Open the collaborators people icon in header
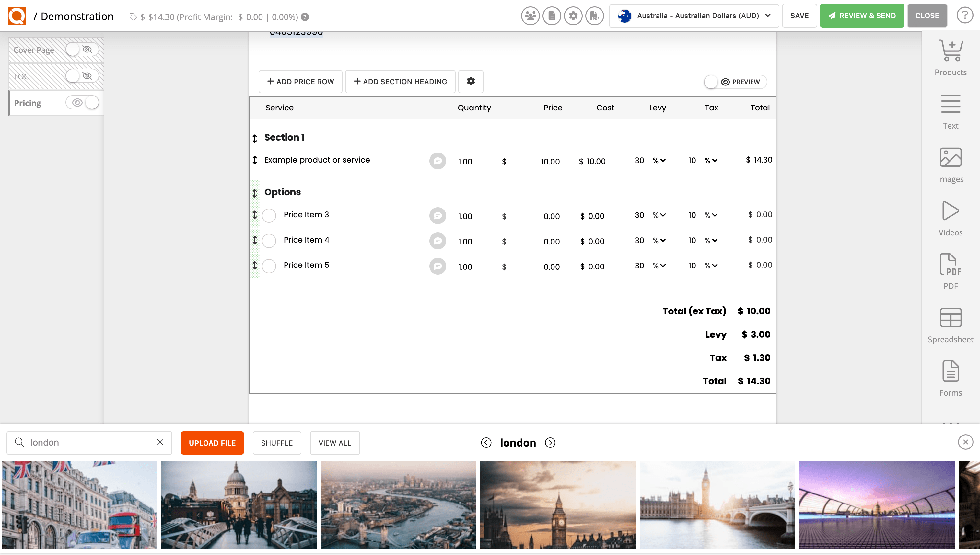The image size is (980, 555). [x=530, y=16]
